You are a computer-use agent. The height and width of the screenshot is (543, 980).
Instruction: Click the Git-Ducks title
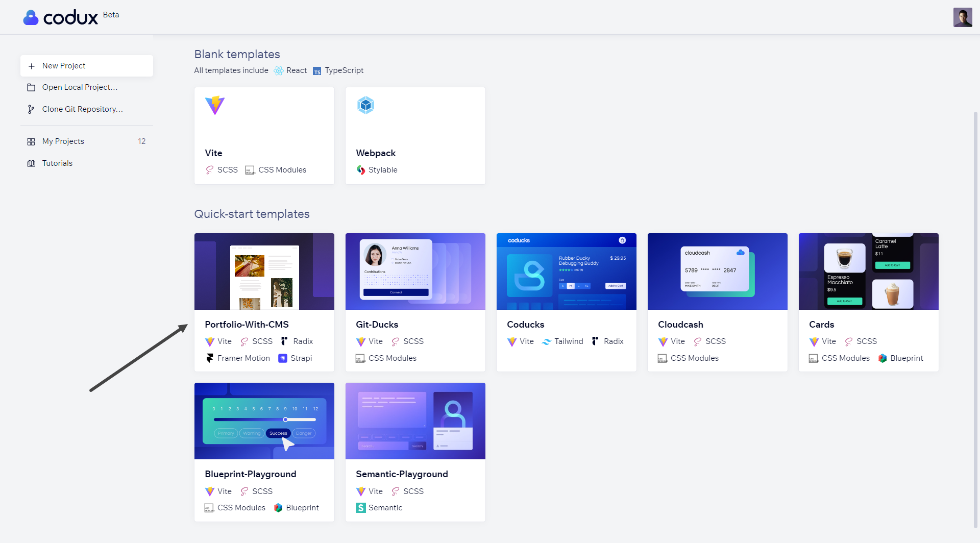pyautogui.click(x=377, y=325)
